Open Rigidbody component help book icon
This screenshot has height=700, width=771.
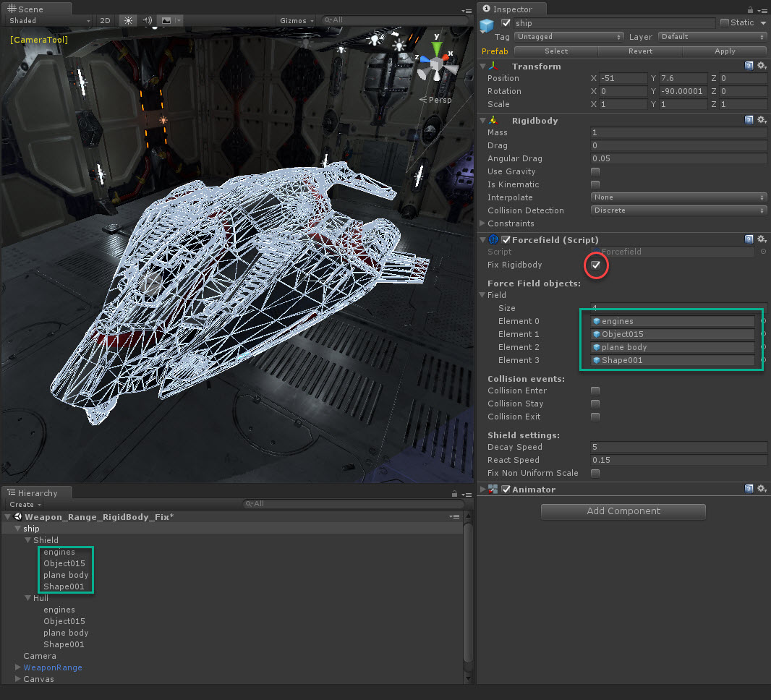pyautogui.click(x=749, y=120)
